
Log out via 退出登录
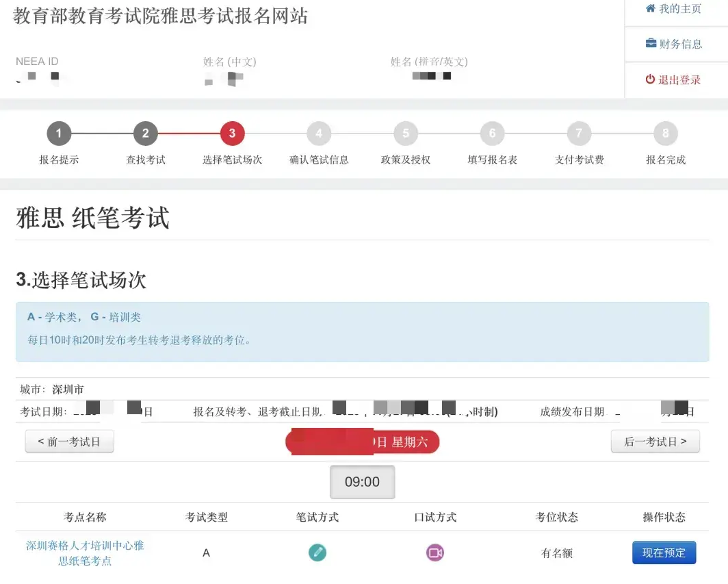673,79
